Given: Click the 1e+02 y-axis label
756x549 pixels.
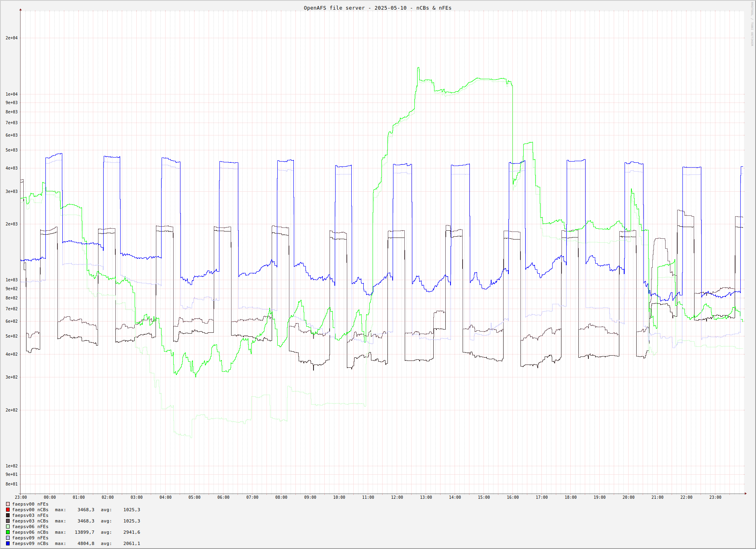Looking at the screenshot, I should [12, 466].
